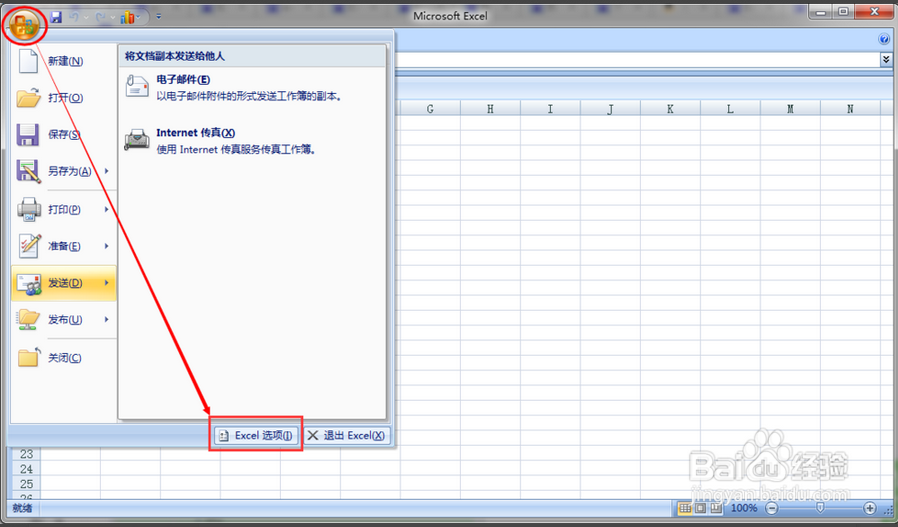
Task: Open the Customize Quick Access Toolbar dropdown
Action: point(159,17)
